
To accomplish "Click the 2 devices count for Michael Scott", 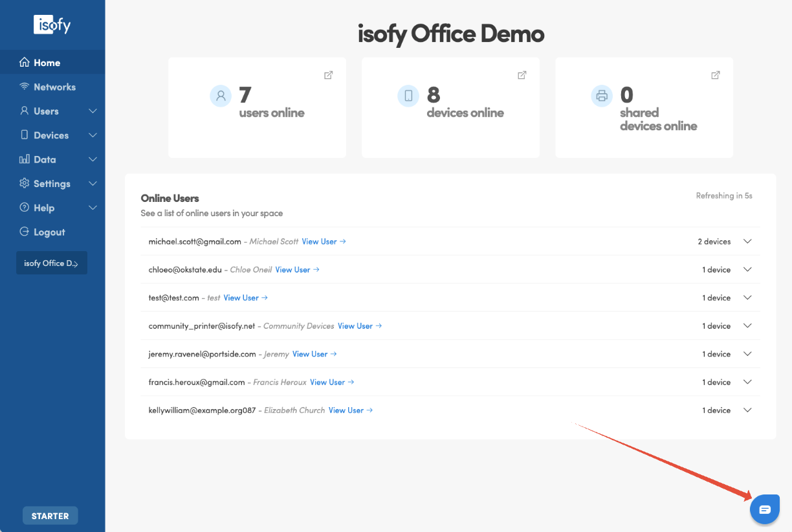I will coord(714,241).
